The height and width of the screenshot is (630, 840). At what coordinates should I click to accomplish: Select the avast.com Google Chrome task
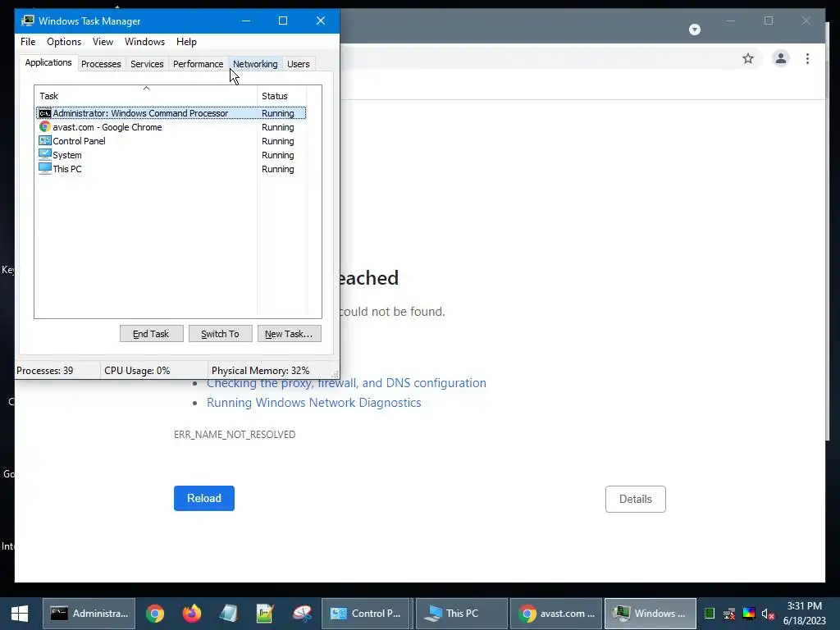point(171,127)
